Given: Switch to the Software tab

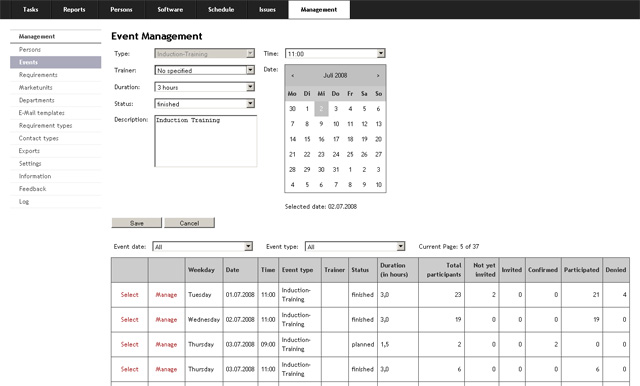Looking at the screenshot, I should pyautogui.click(x=170, y=9).
